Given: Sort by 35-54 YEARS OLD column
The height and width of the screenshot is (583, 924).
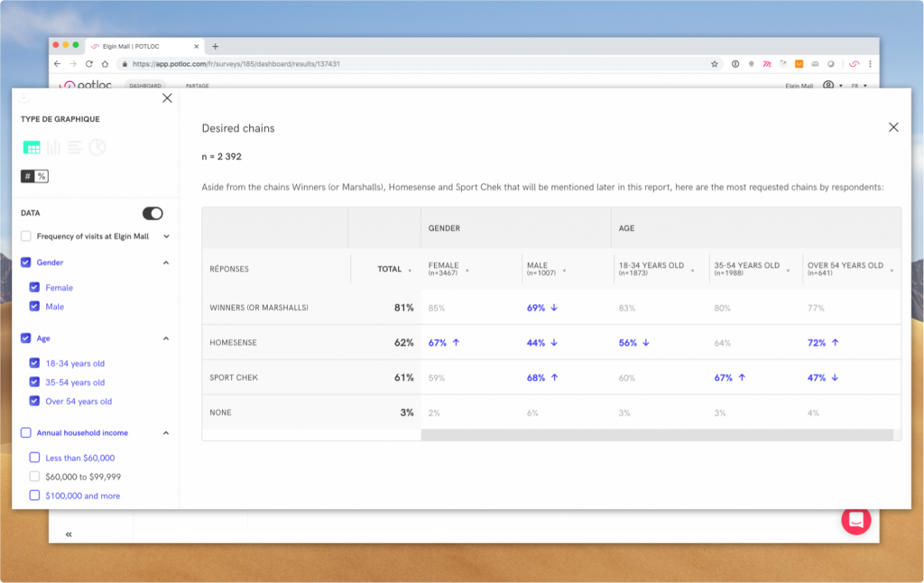Looking at the screenshot, I should pyautogui.click(x=752, y=269).
